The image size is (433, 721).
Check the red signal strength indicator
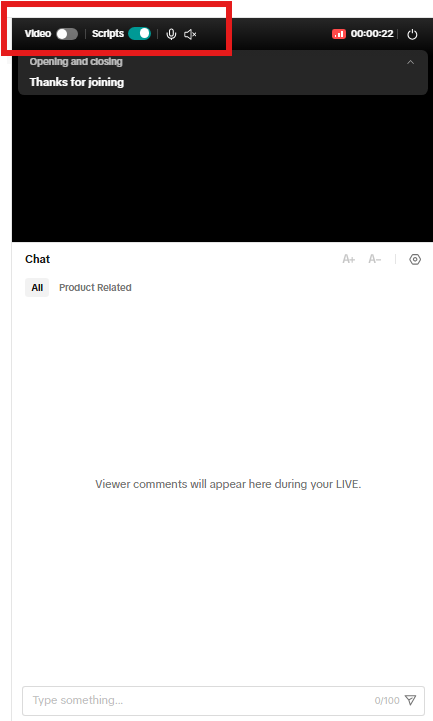coord(339,34)
